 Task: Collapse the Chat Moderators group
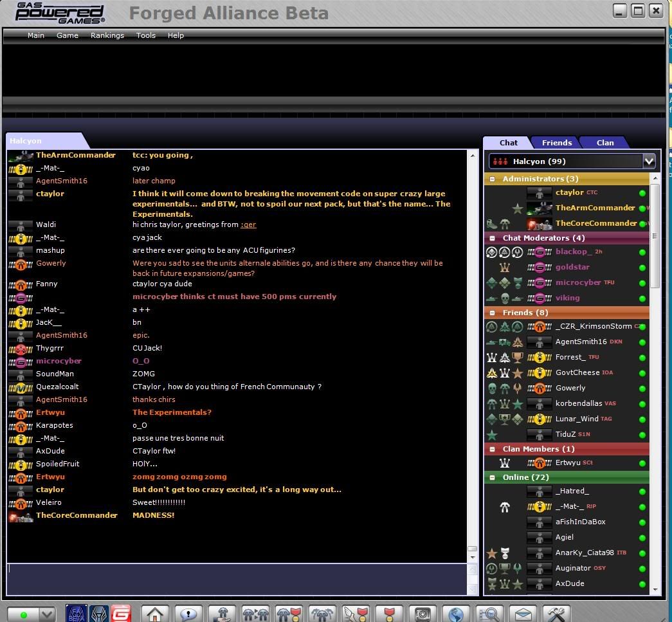(493, 239)
